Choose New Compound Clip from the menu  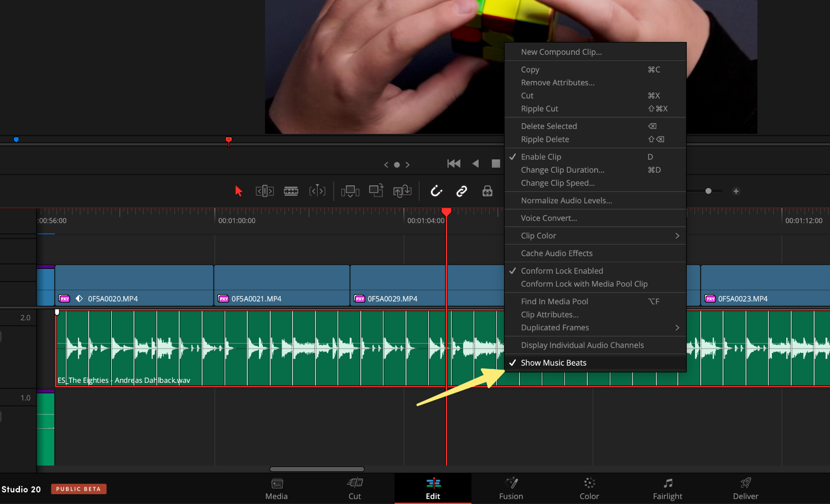pos(561,51)
